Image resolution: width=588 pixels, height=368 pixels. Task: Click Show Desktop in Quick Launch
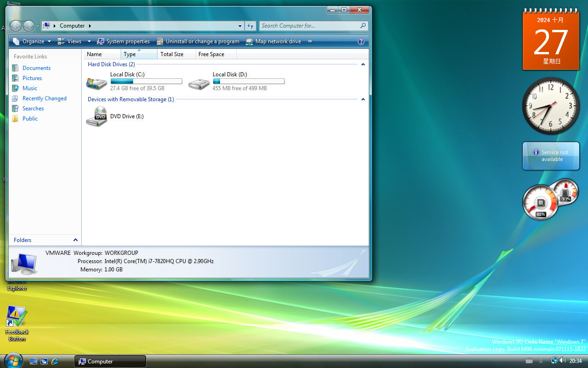(34, 362)
